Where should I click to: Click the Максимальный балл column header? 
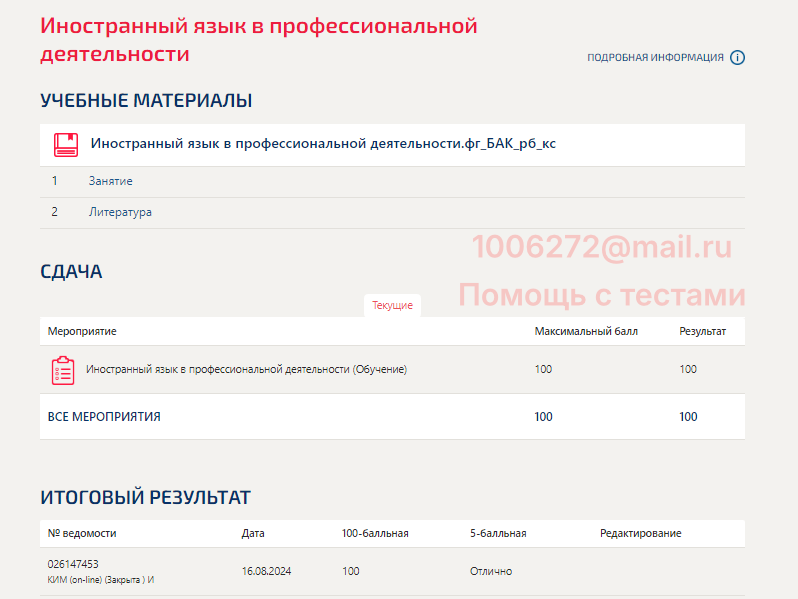586,331
